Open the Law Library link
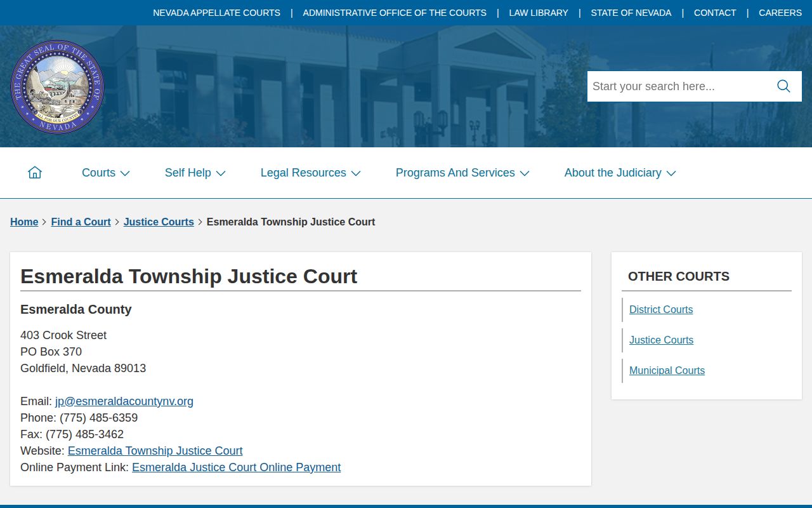 pos(539,13)
